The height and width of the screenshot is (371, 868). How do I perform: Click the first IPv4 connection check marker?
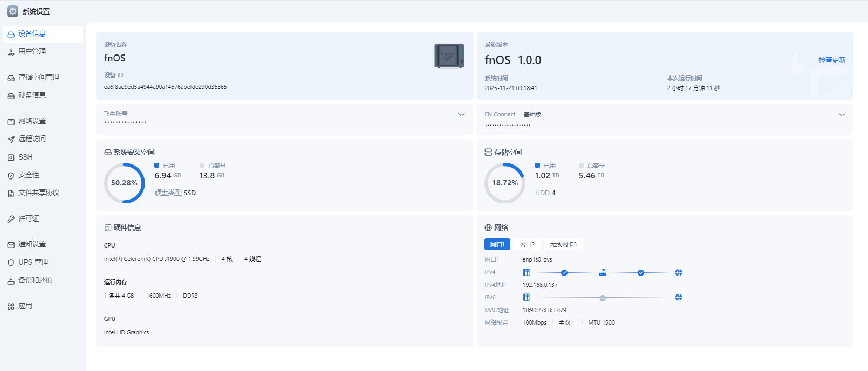click(564, 273)
